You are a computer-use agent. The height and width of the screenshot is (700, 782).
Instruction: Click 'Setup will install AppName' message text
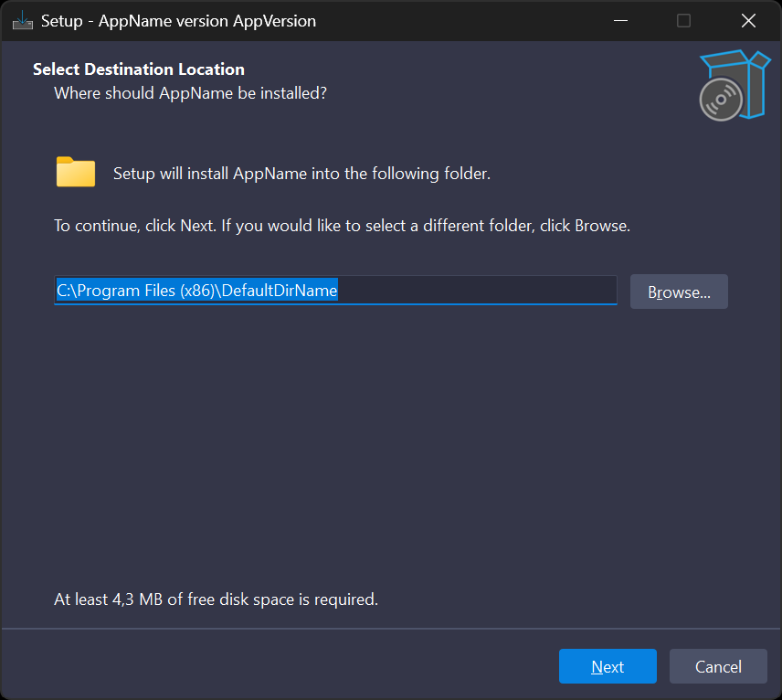coord(301,174)
